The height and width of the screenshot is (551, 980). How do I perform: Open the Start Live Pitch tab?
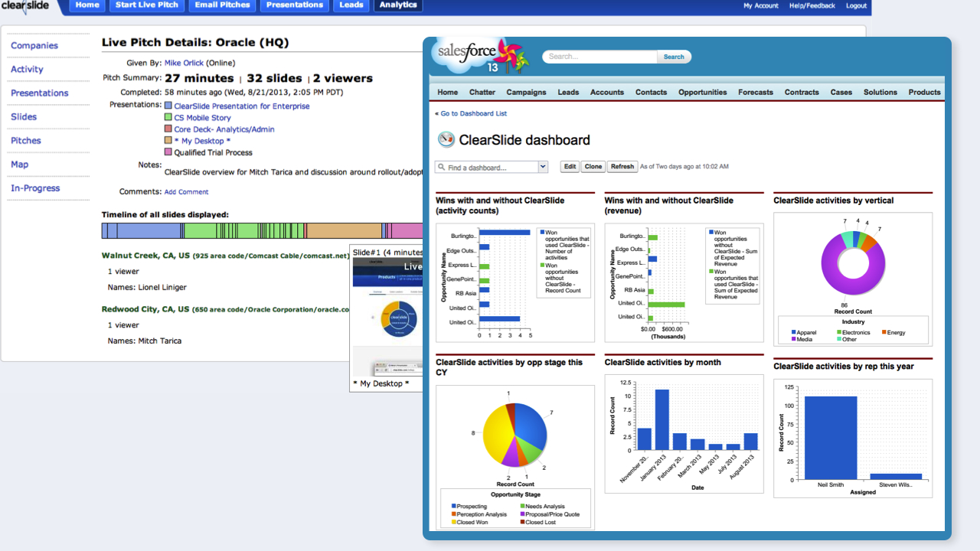pyautogui.click(x=146, y=5)
